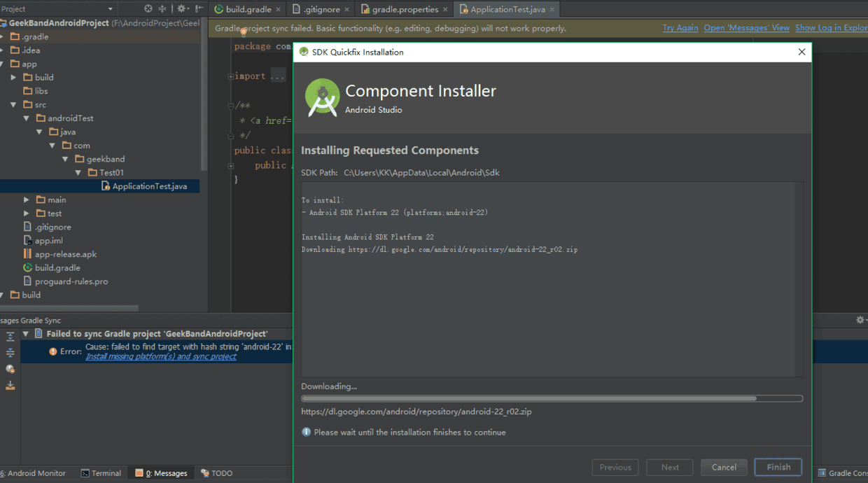Click the Expand All icon in Messages panel
Screen dimensions: 868x483
point(10,337)
